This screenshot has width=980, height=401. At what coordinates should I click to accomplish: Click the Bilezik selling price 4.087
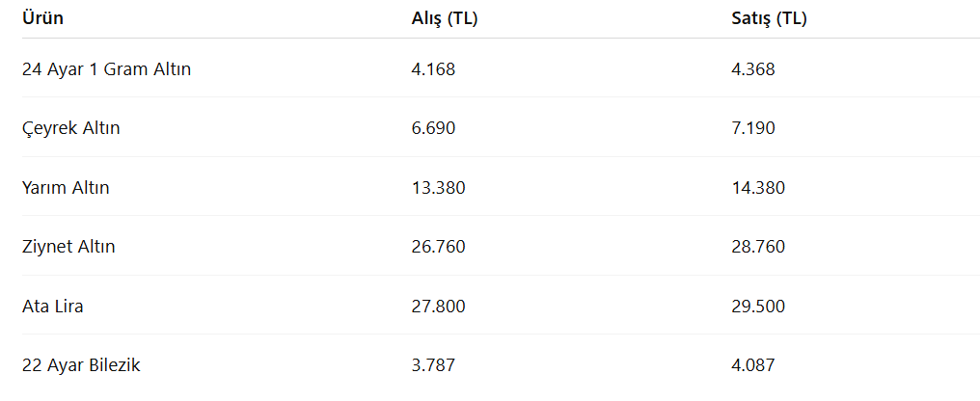753,365
